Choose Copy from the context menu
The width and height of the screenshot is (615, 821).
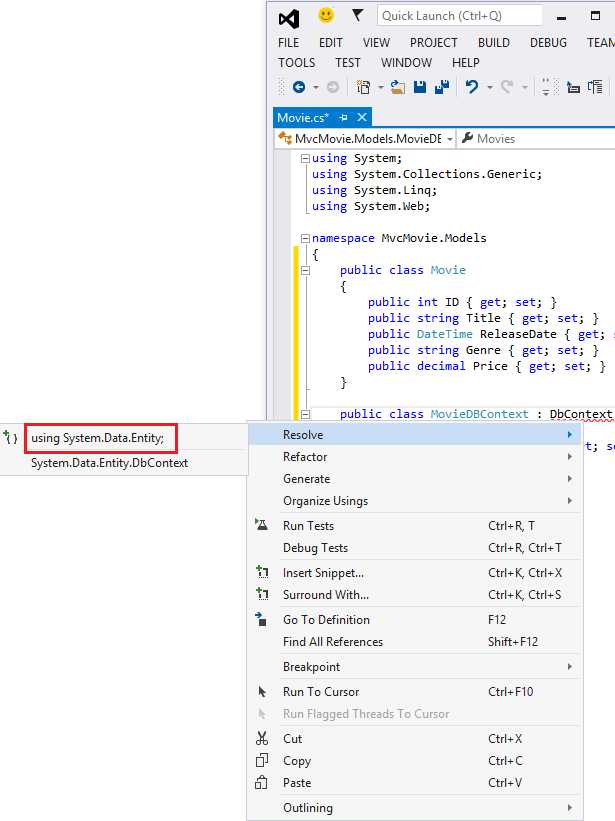415,761
